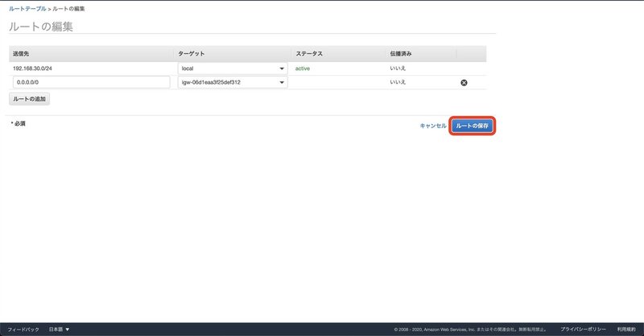Viewport: 644px width, 336px height.
Task: Click the ルートの追加 button
Action: [x=29, y=98]
